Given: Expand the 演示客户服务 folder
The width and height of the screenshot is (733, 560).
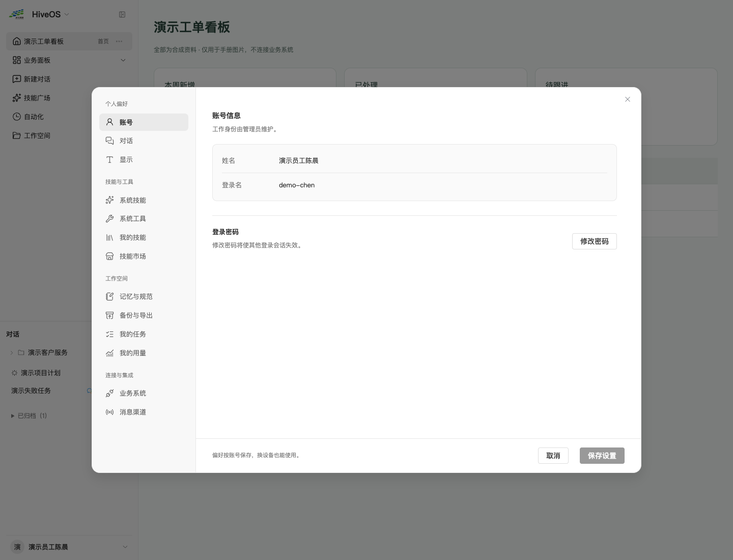Looking at the screenshot, I should click(x=12, y=353).
